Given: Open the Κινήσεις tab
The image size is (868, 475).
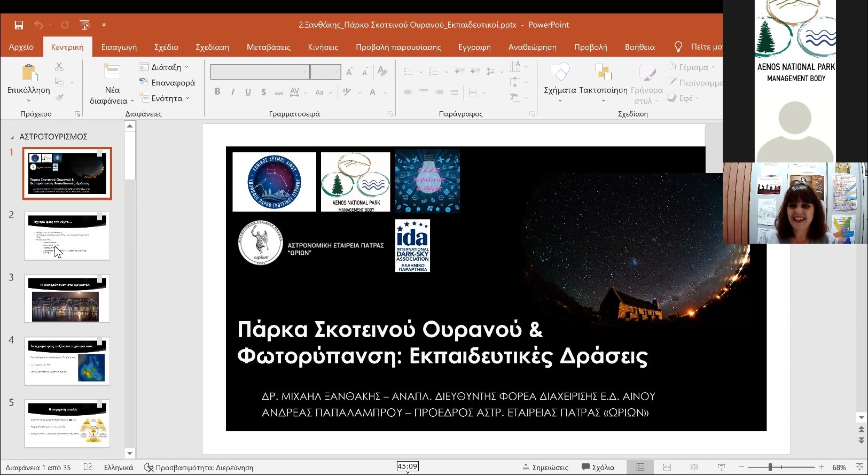Looking at the screenshot, I should click(323, 47).
